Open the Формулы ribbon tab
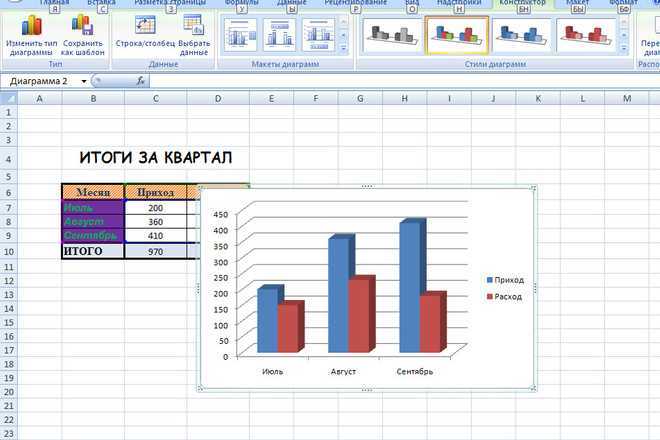 pos(242,3)
